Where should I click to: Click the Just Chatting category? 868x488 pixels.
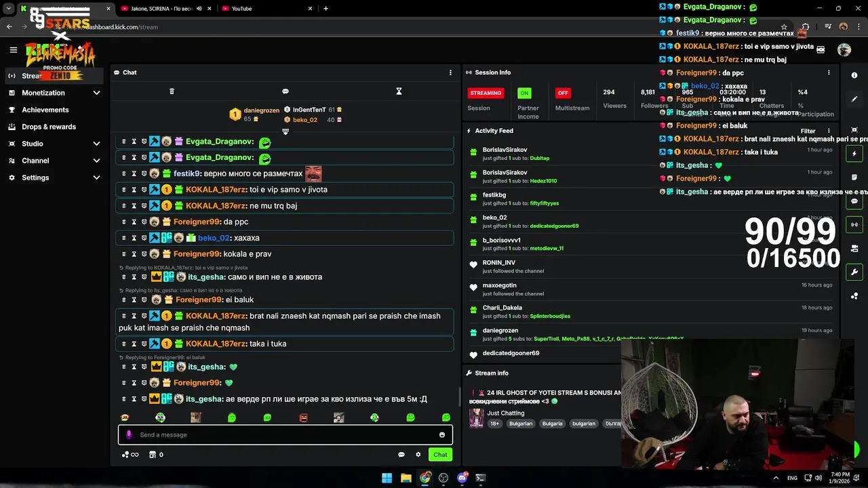click(x=506, y=413)
